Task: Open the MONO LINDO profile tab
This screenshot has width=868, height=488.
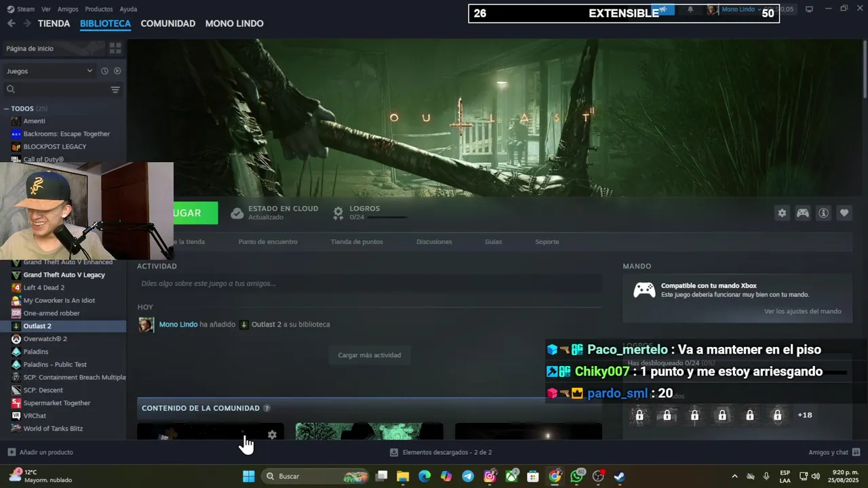Action: point(235,23)
